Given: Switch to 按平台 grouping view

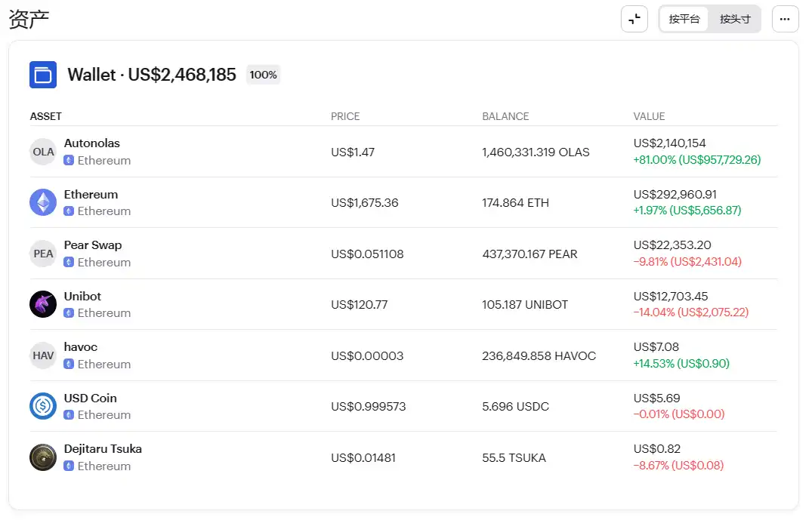Looking at the screenshot, I should [684, 19].
